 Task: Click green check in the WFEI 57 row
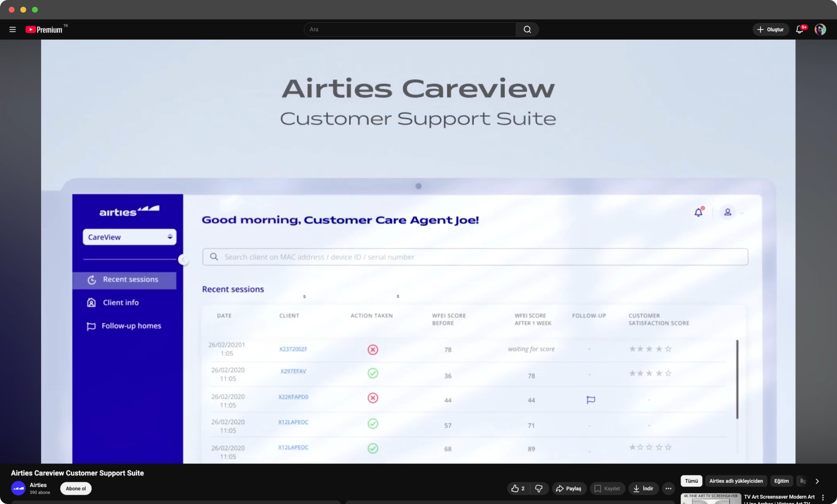pyautogui.click(x=372, y=424)
